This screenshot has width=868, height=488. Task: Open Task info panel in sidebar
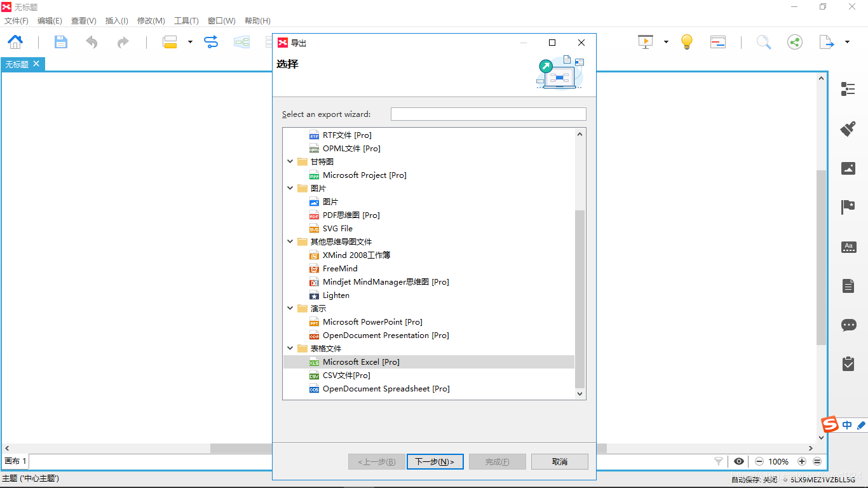click(x=848, y=363)
